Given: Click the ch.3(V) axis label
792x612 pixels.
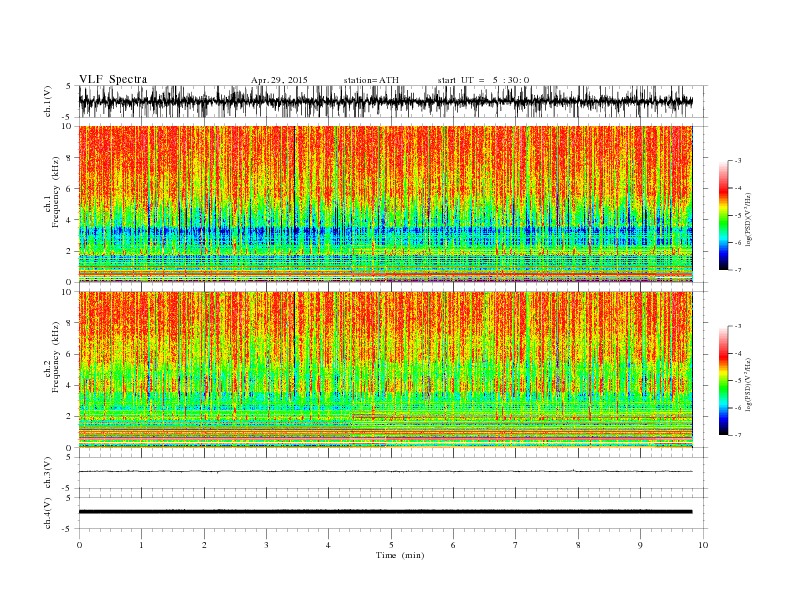Looking at the screenshot, I should coord(48,473).
